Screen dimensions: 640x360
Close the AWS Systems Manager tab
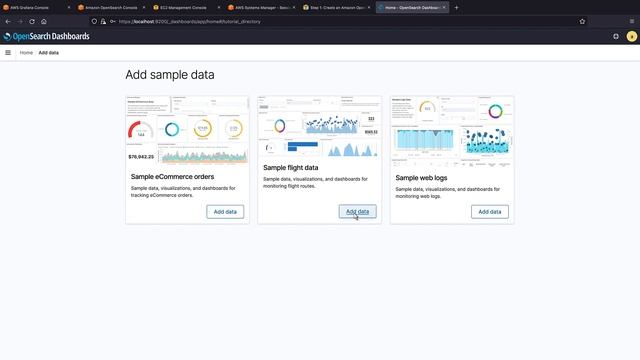pyautogui.click(x=294, y=7)
